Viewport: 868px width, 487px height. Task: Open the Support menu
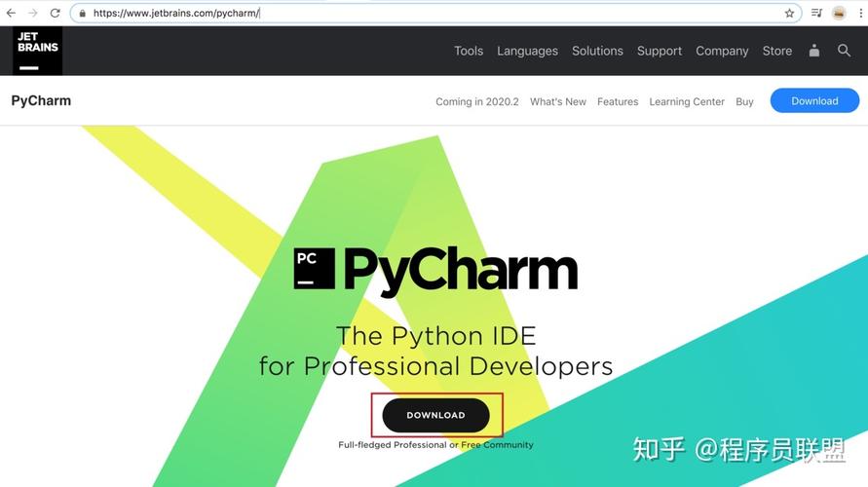(x=660, y=51)
